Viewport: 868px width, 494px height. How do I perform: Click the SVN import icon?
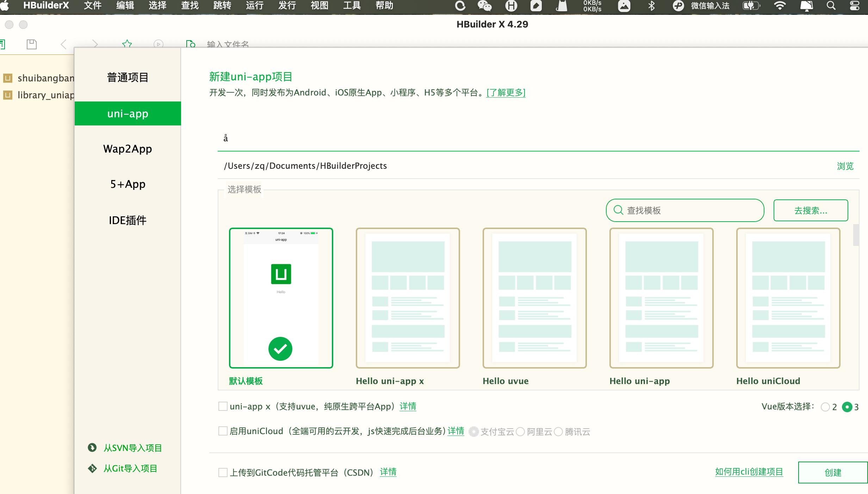pos(92,447)
